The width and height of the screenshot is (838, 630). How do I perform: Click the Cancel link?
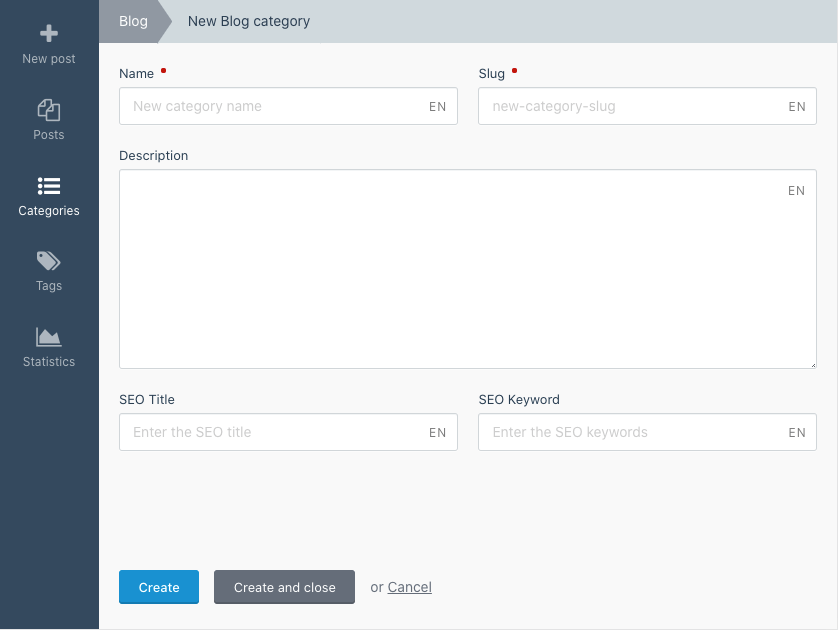point(409,587)
